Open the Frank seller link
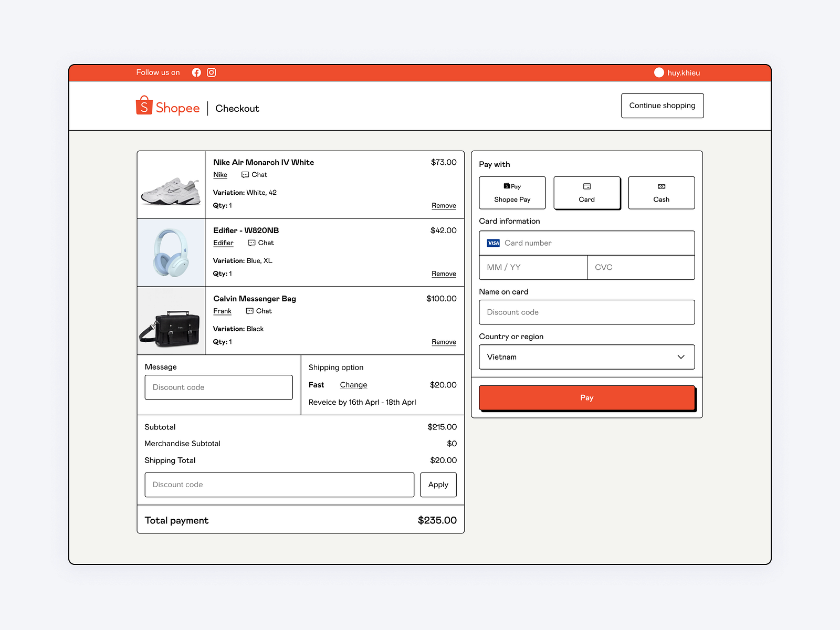This screenshot has height=630, width=840. [222, 311]
